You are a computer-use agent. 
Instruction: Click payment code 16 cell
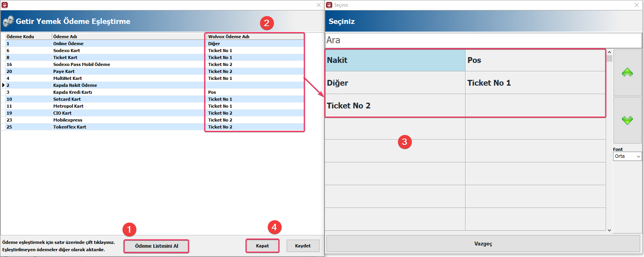[x=29, y=64]
